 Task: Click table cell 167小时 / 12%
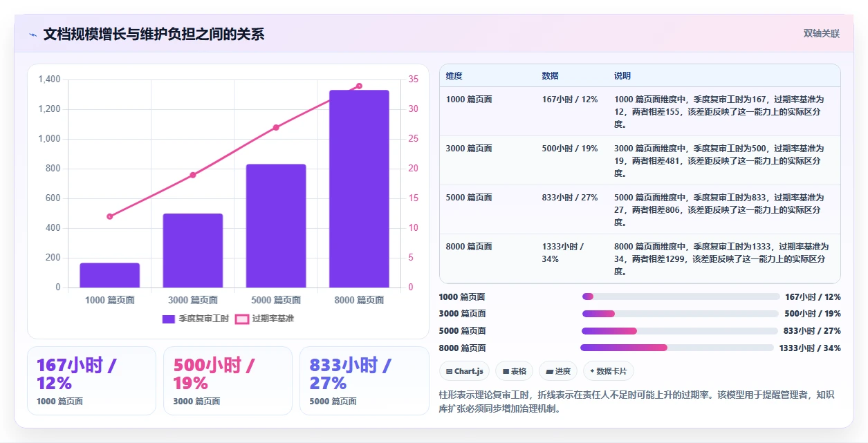[x=570, y=100]
